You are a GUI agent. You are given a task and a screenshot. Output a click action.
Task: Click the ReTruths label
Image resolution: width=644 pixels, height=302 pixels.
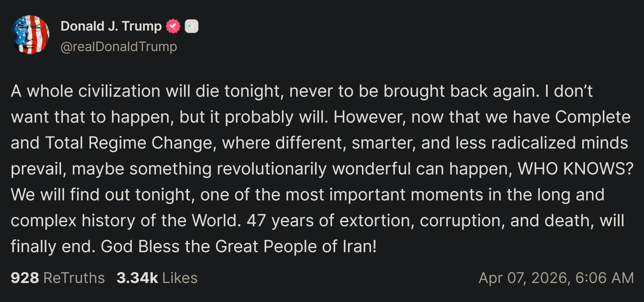(x=74, y=278)
